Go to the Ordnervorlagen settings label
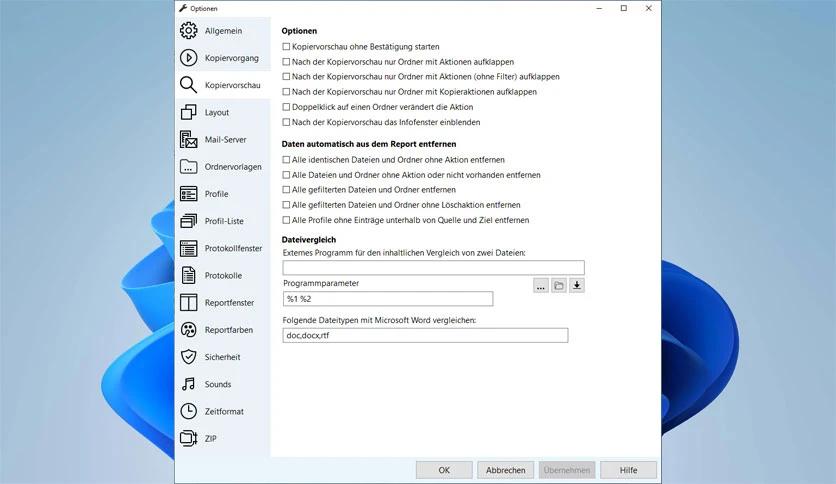 pyautogui.click(x=233, y=167)
